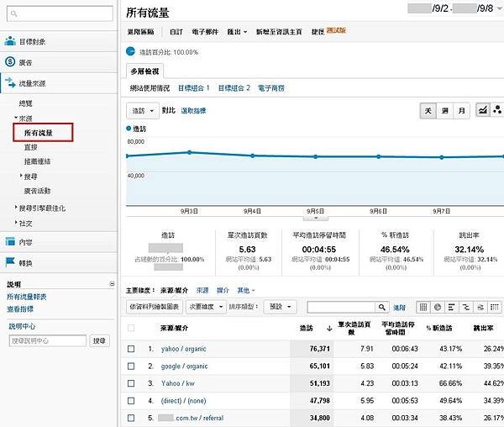Collapse the 來源 tree node
504x427 pixels.
pos(16,118)
